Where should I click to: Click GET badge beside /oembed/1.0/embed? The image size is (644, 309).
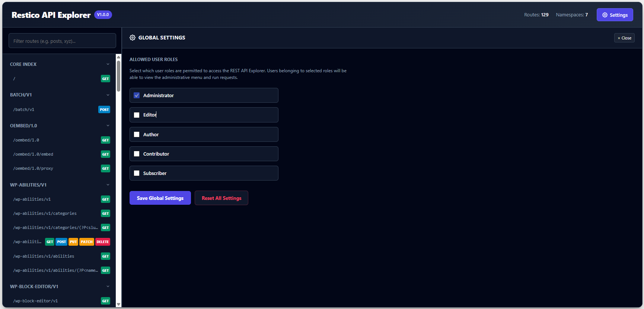pos(106,154)
